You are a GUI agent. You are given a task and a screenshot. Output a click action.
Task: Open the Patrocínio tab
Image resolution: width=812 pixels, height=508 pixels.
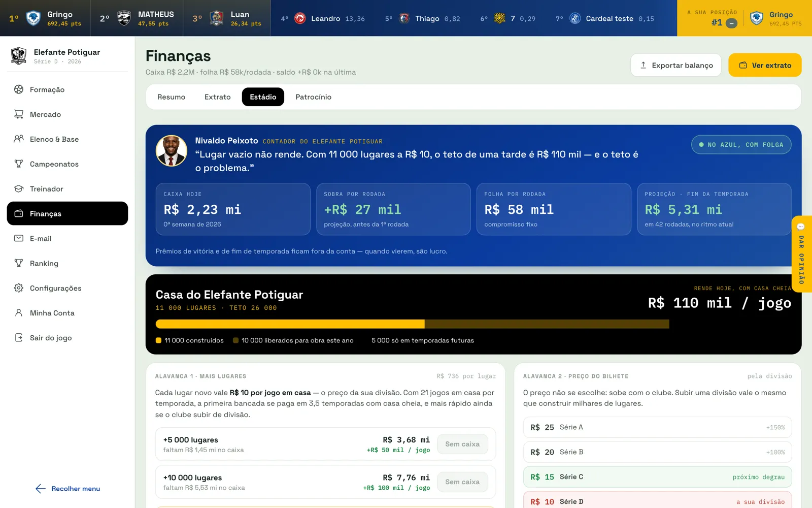coord(313,97)
